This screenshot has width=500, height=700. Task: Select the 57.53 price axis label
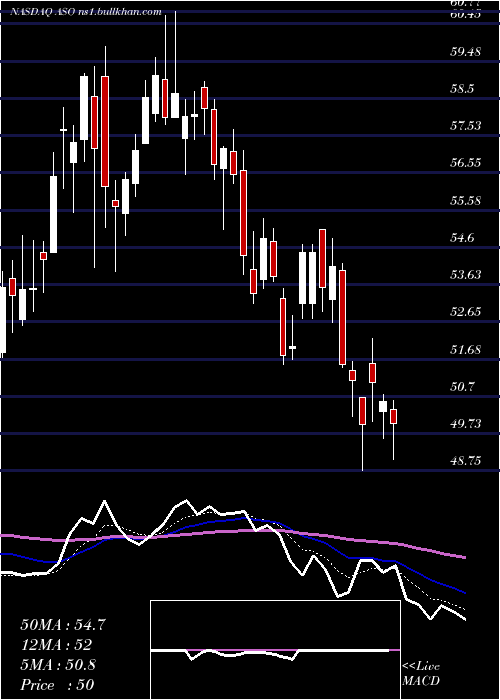(x=466, y=125)
